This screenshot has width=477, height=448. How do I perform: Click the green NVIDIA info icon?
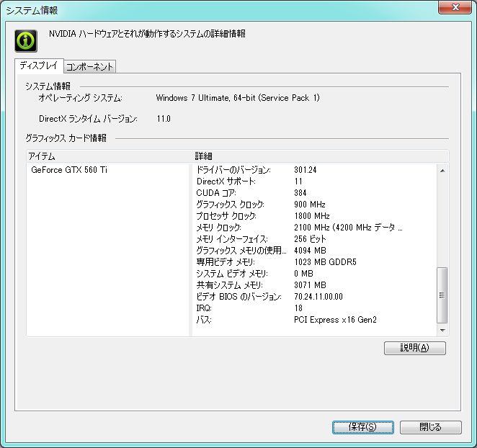(x=26, y=41)
